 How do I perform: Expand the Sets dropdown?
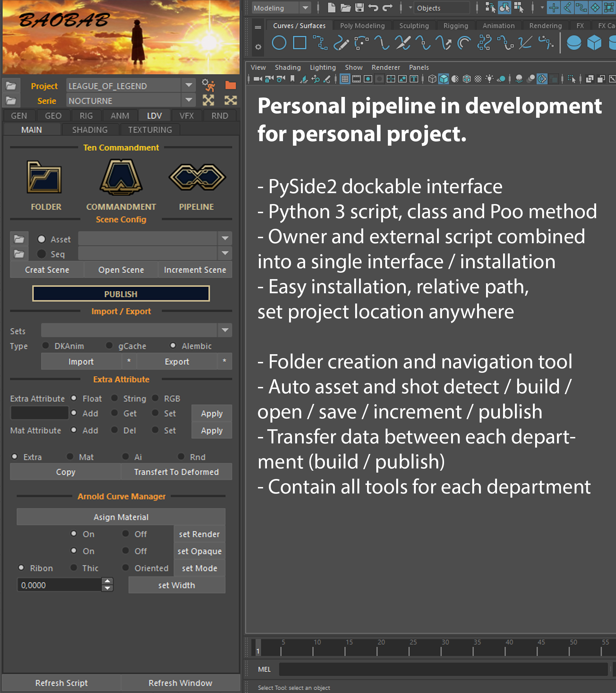point(225,330)
